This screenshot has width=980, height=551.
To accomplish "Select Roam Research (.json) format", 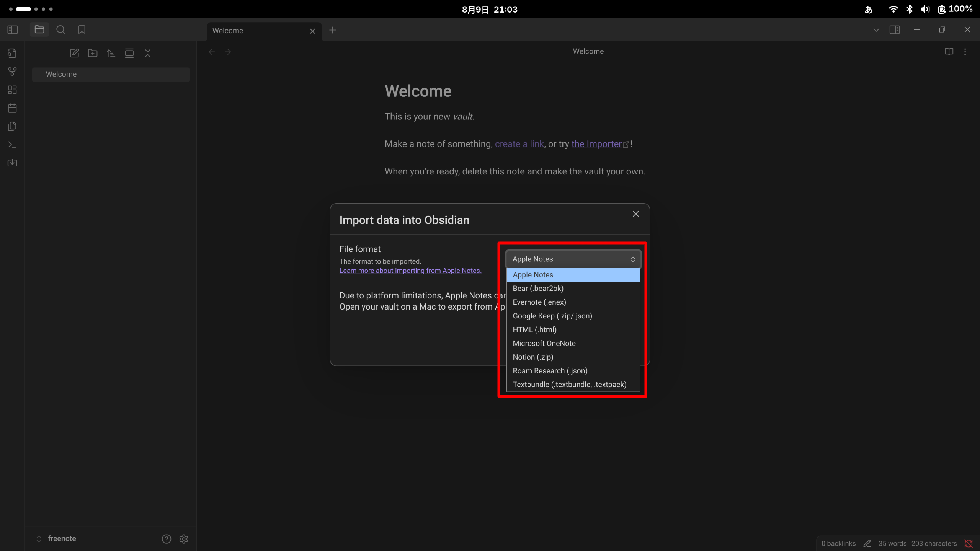I will pos(573,371).
